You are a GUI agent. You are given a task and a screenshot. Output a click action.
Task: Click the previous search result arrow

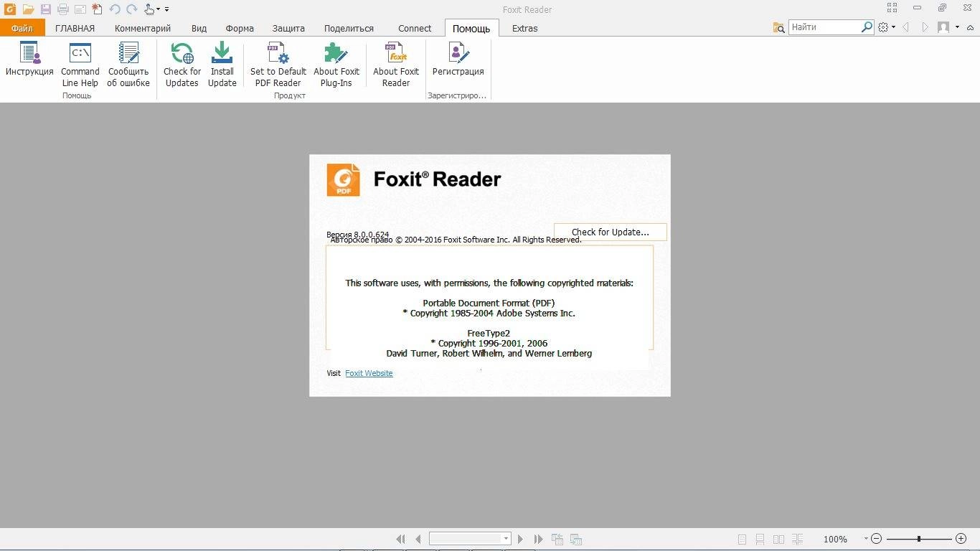[906, 27]
